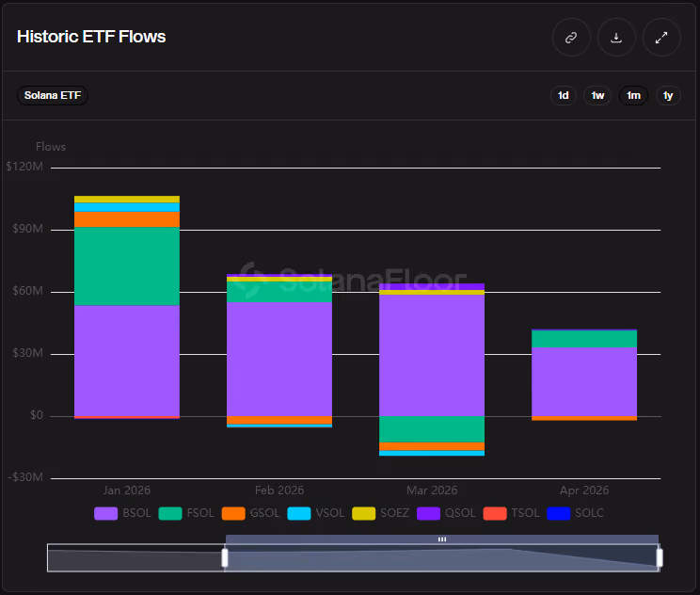Expand chart to fullscreen view

661,38
